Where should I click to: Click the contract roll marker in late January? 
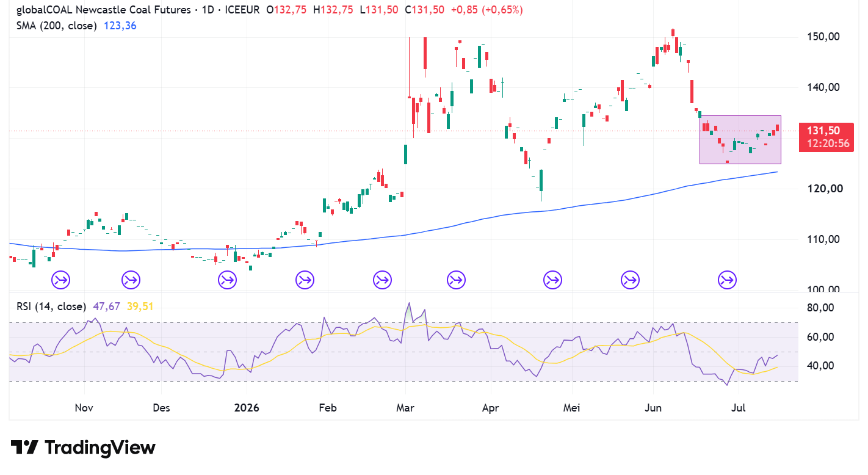point(305,280)
